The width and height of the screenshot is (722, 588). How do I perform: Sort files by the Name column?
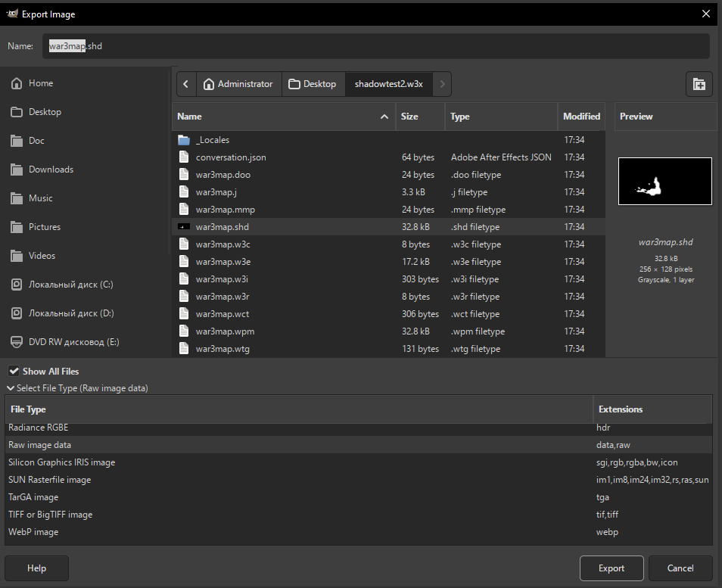[283, 117]
